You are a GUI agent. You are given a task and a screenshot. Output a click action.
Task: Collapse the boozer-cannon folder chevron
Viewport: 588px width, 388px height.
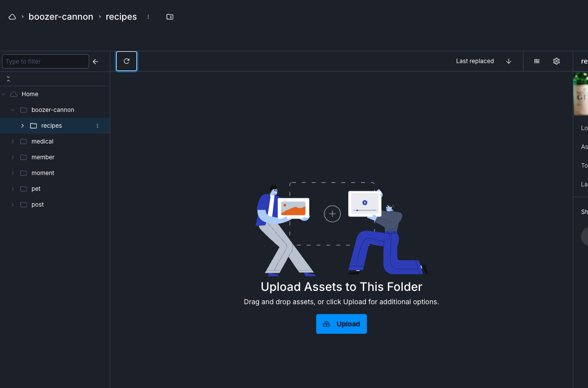click(13, 110)
